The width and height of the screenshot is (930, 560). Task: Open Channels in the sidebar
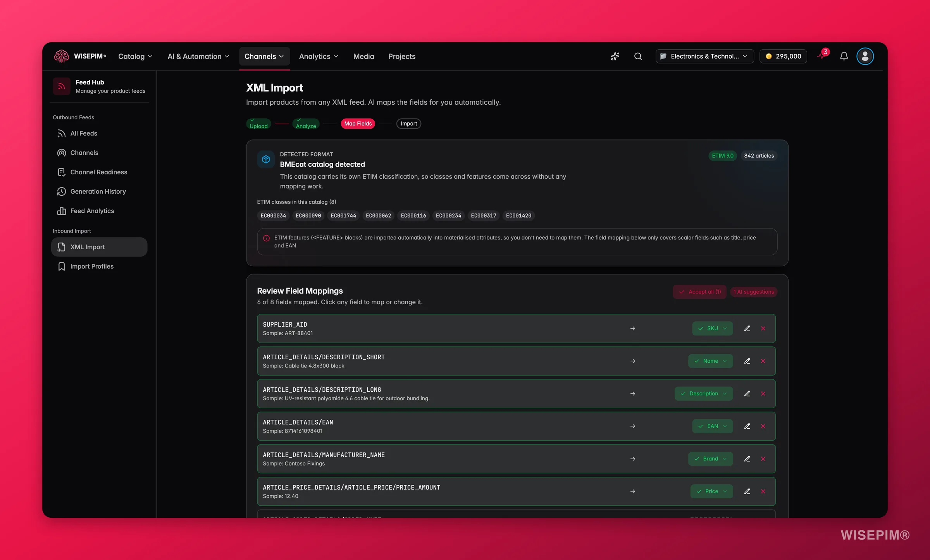pyautogui.click(x=99, y=153)
